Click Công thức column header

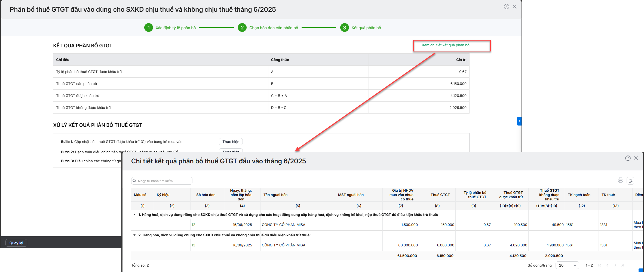[x=318, y=60]
